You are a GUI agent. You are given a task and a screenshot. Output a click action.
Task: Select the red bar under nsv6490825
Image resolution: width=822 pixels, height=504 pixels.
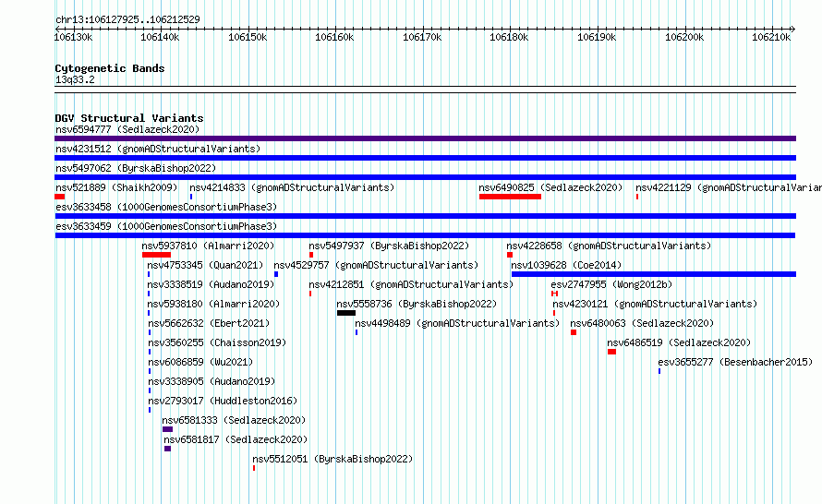tap(510, 197)
